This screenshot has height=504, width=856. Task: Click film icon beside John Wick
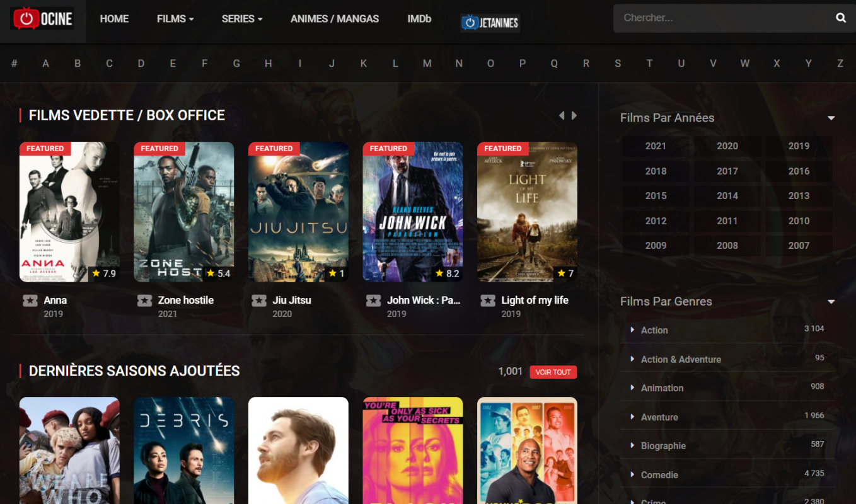point(374,301)
